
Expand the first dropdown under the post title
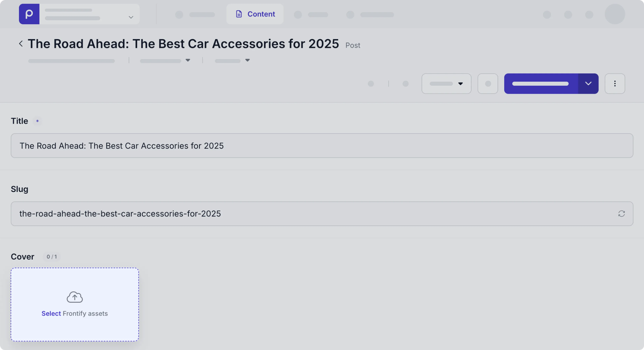(165, 61)
